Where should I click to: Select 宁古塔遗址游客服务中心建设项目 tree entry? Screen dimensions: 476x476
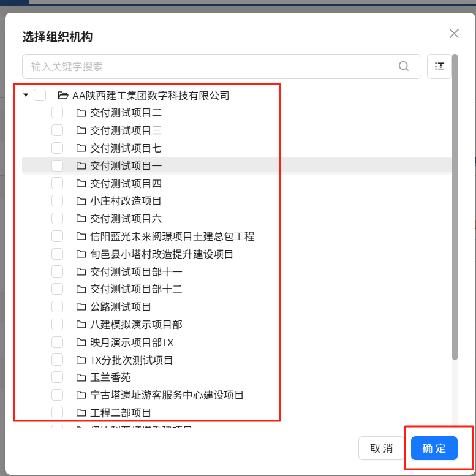167,395
